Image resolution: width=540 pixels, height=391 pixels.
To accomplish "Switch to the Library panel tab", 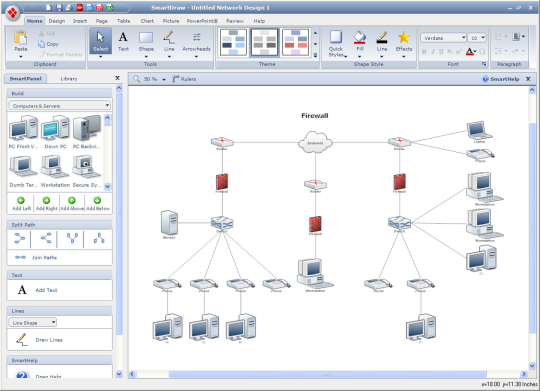I will pyautogui.click(x=69, y=79).
